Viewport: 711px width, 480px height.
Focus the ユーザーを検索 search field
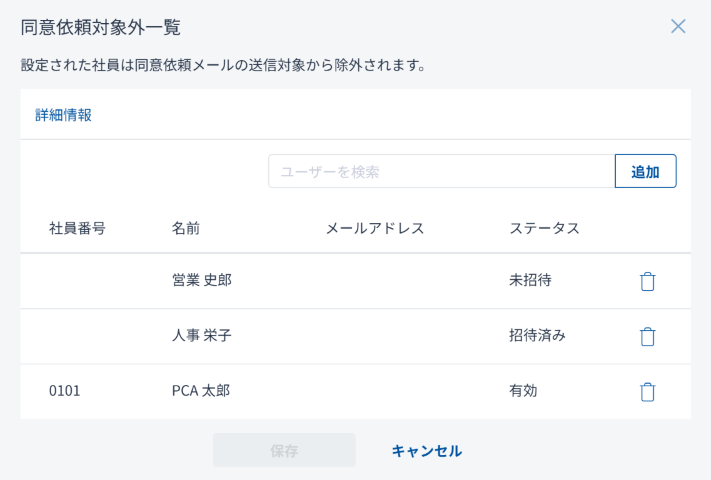point(441,171)
